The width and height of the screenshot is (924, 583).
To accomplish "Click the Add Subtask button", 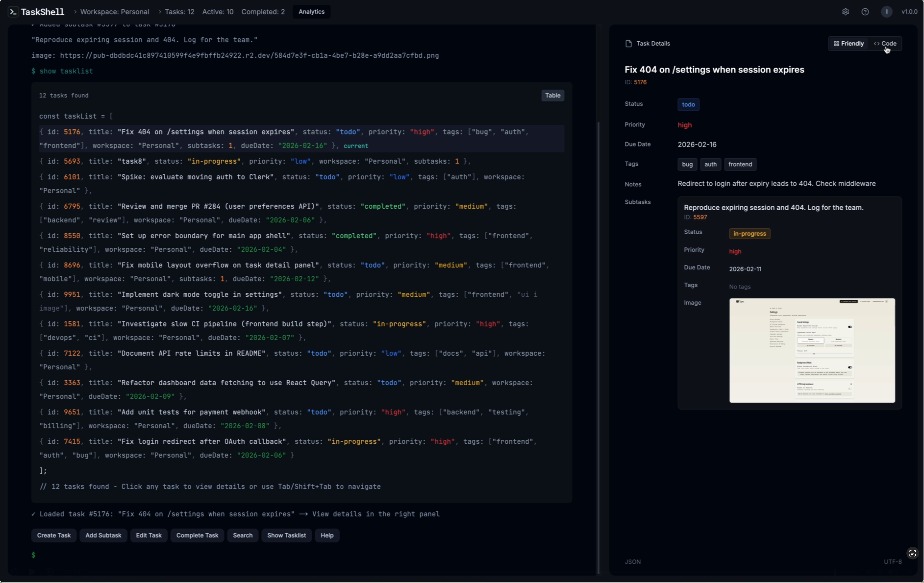I will tap(103, 535).
